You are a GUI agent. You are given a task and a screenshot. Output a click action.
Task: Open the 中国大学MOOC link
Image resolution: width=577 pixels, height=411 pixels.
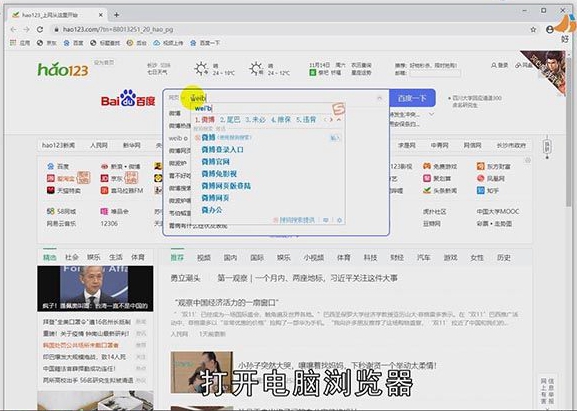click(498, 212)
